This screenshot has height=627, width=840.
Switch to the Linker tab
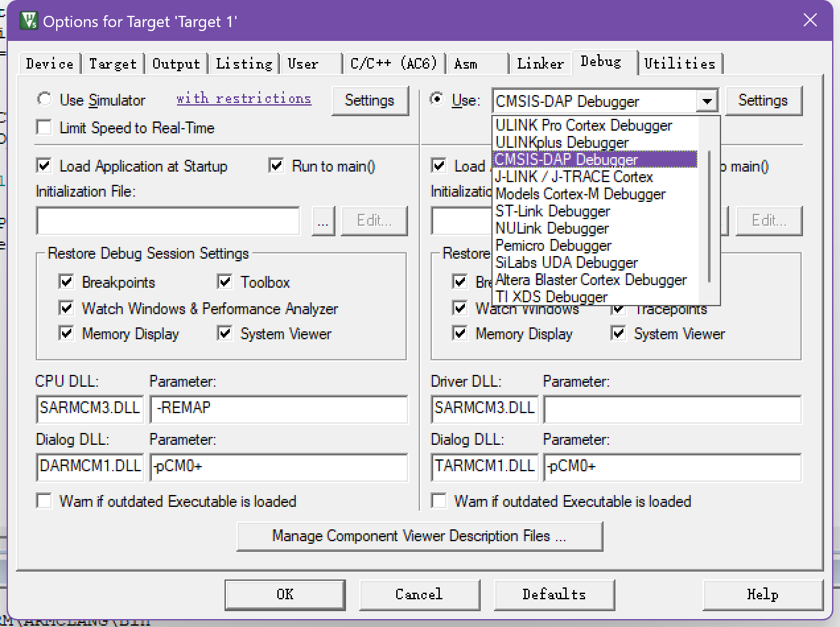tap(540, 63)
